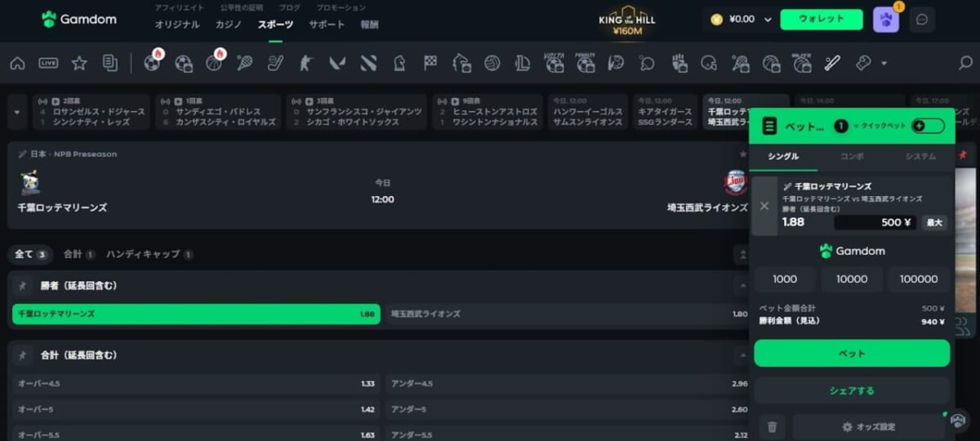980x441 pixels.
Task: Open the ブログ link
Action: 290,7
